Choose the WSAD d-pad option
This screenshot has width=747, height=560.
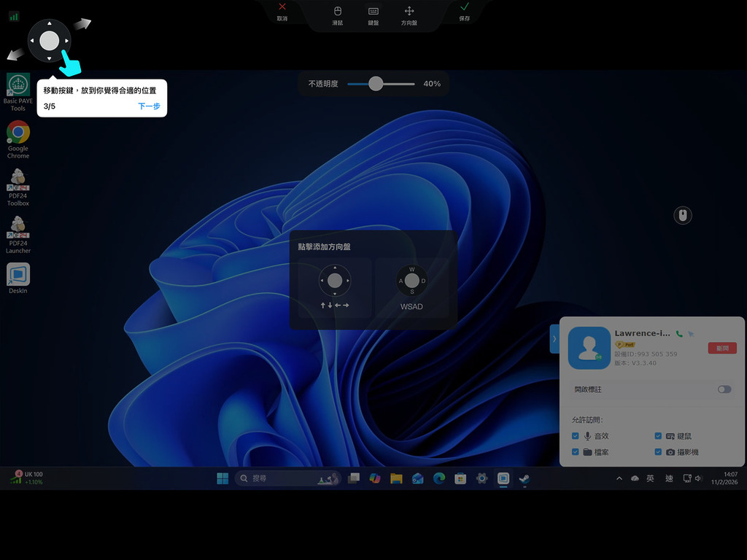(412, 287)
